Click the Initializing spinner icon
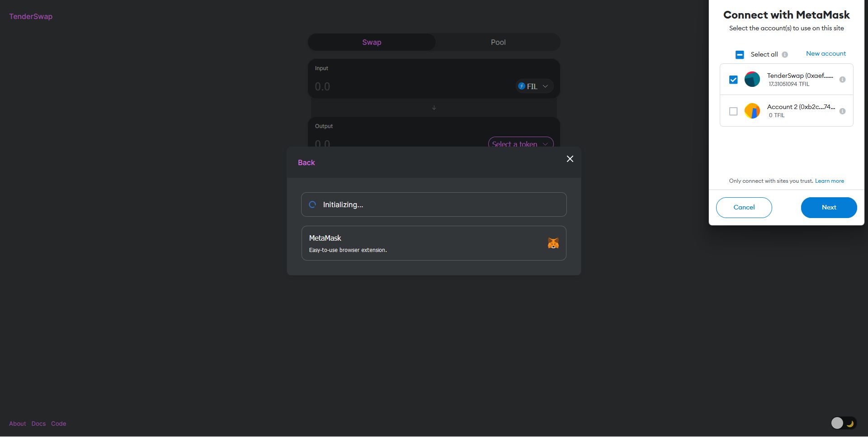 312,204
